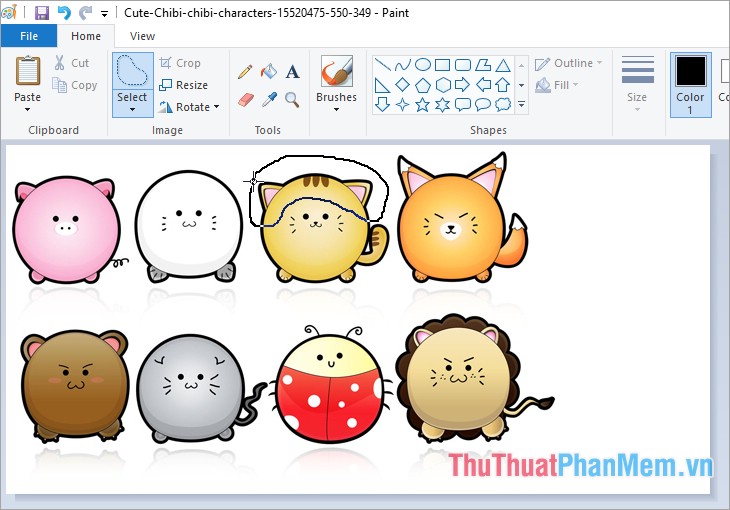Image resolution: width=730 pixels, height=510 pixels.
Task: Switch to the View tab
Action: (x=142, y=37)
